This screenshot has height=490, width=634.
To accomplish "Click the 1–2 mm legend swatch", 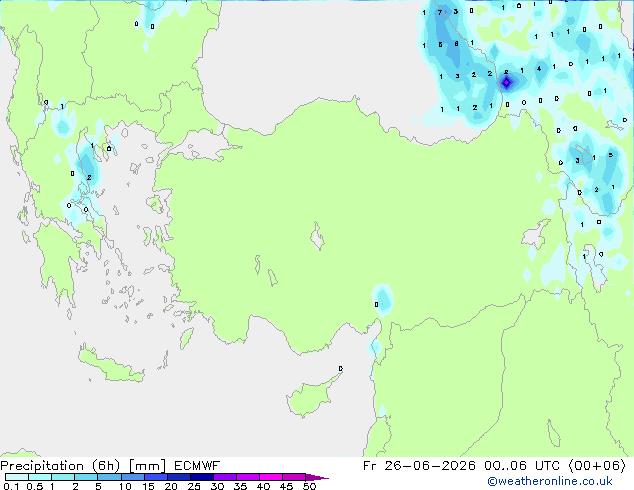I will click(x=63, y=477).
